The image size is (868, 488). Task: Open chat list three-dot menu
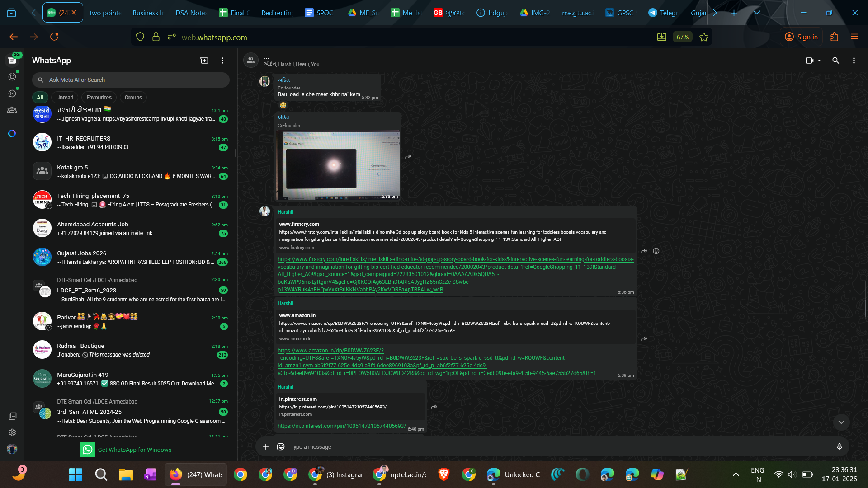pos(222,61)
